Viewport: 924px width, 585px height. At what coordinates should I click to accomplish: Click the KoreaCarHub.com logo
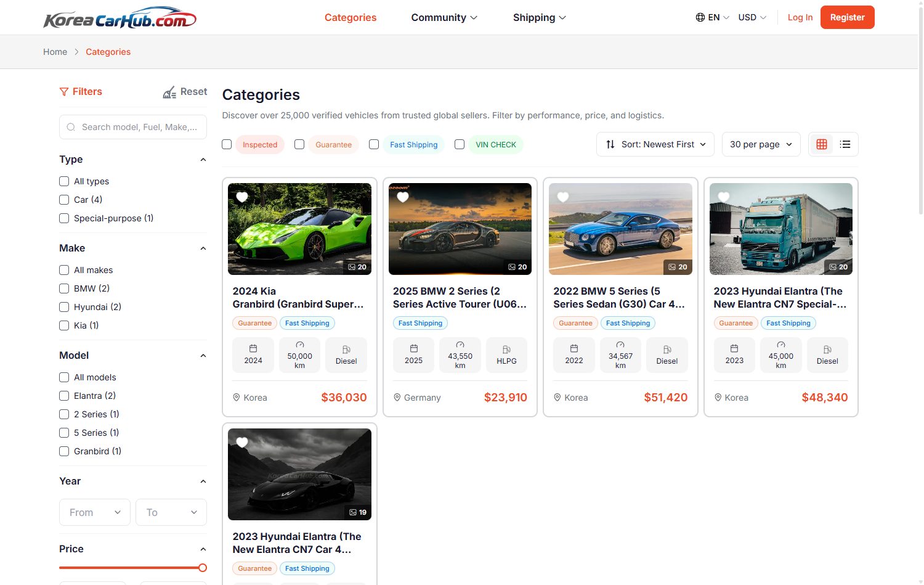point(120,18)
